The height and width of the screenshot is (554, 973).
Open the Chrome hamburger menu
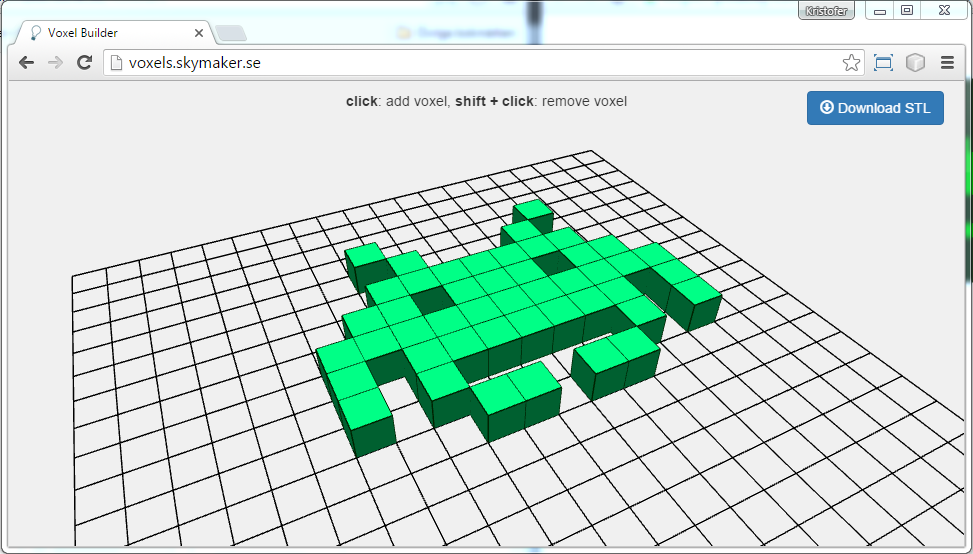947,63
